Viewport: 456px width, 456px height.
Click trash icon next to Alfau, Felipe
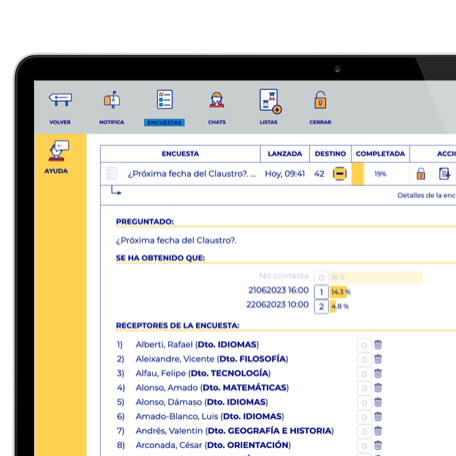tap(378, 373)
